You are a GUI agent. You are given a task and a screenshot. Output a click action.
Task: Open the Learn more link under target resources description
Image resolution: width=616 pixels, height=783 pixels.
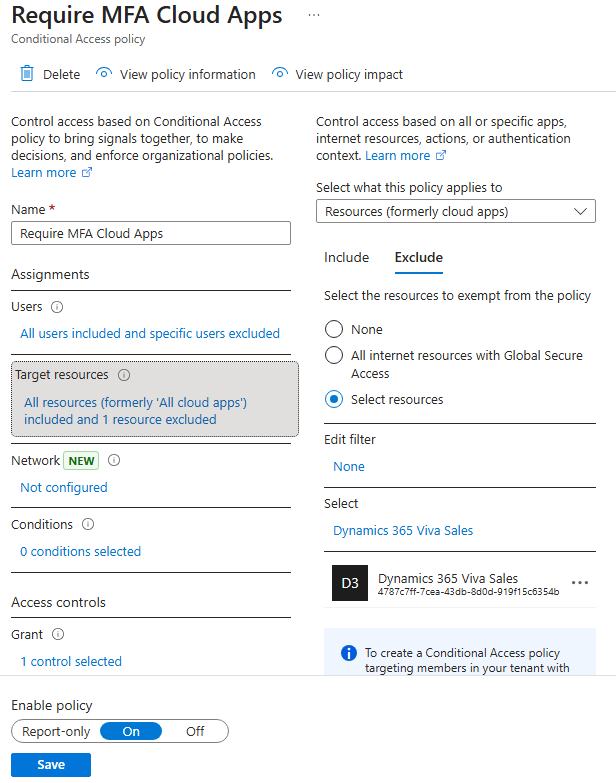pos(398,156)
